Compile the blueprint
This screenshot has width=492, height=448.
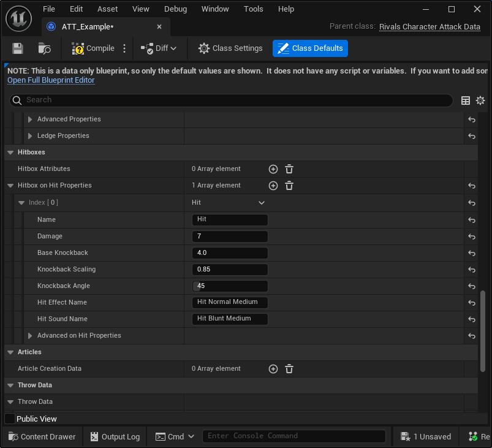pyautogui.click(x=93, y=48)
